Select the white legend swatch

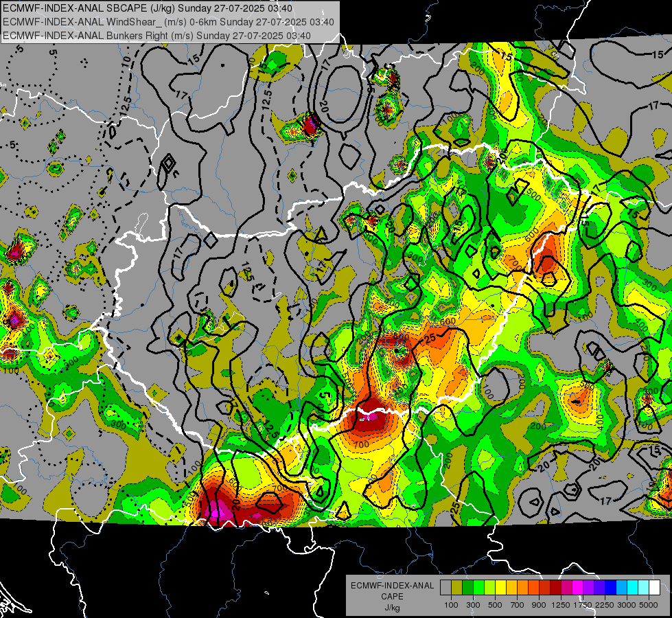(x=654, y=588)
